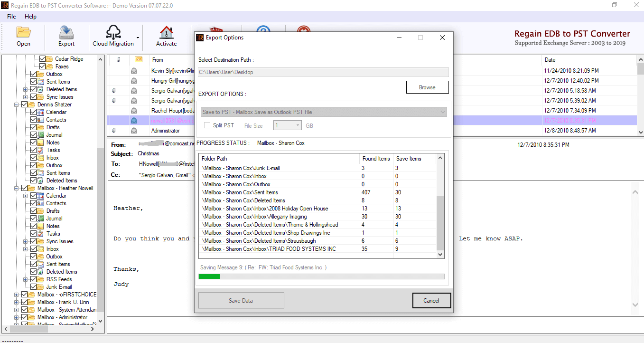Click the mail icon for the Kevin Sly row
Image resolution: width=644 pixels, height=343 pixels.
click(134, 71)
